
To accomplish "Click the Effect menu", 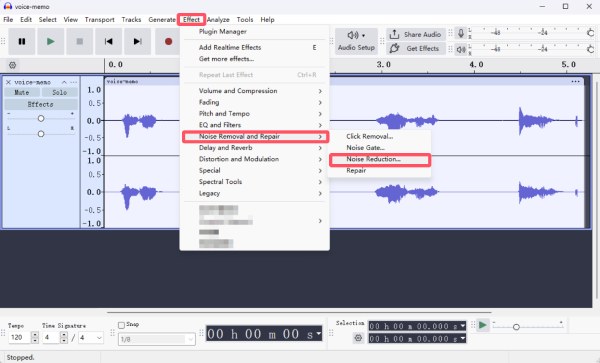I will (x=191, y=20).
